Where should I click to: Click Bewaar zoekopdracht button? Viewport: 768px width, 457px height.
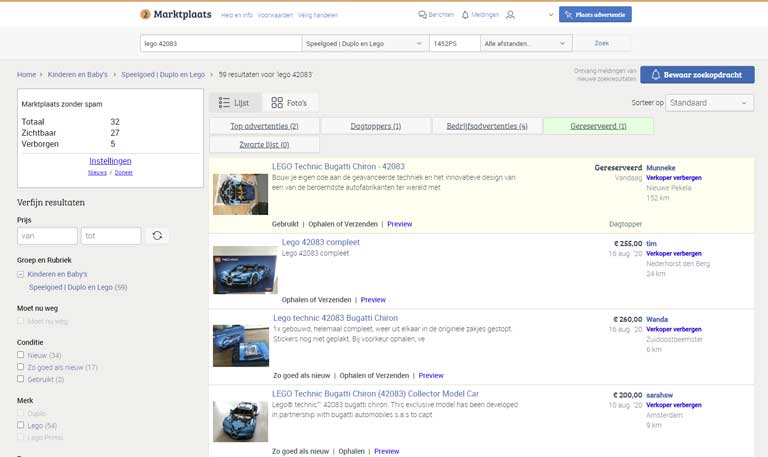coord(697,74)
